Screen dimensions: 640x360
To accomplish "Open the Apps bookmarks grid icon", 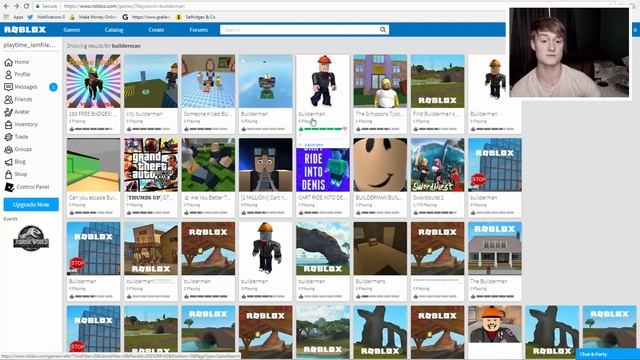I will click(6, 17).
